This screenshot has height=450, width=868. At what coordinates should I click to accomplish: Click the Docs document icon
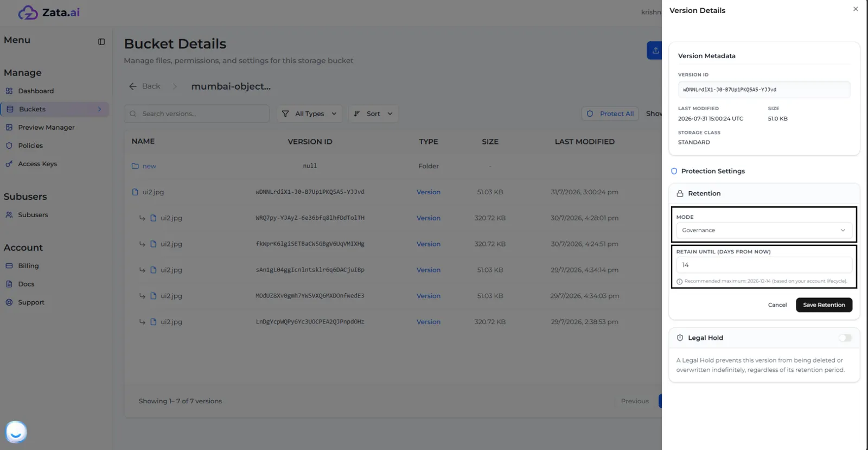point(9,284)
